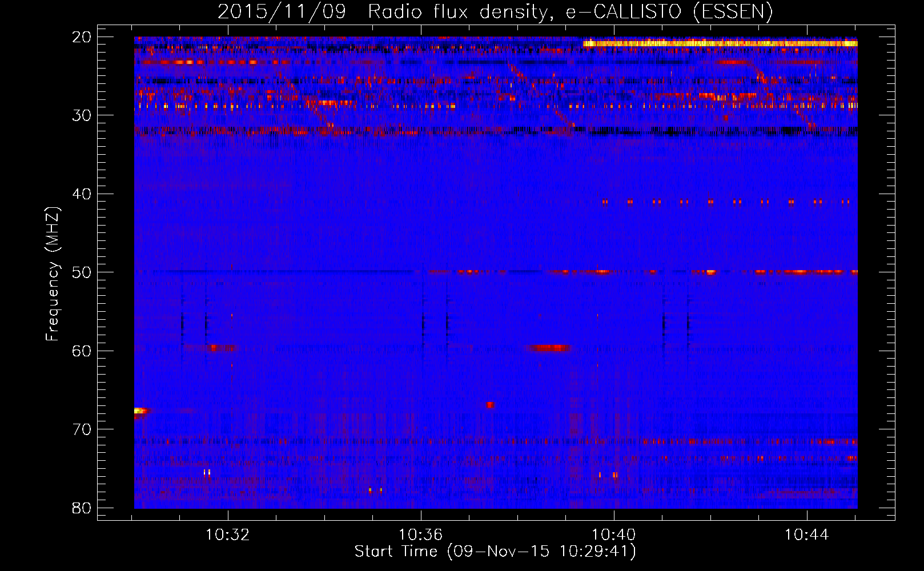Click the frequency tick label '20'
The height and width of the screenshot is (571, 924).
pyautogui.click(x=82, y=37)
